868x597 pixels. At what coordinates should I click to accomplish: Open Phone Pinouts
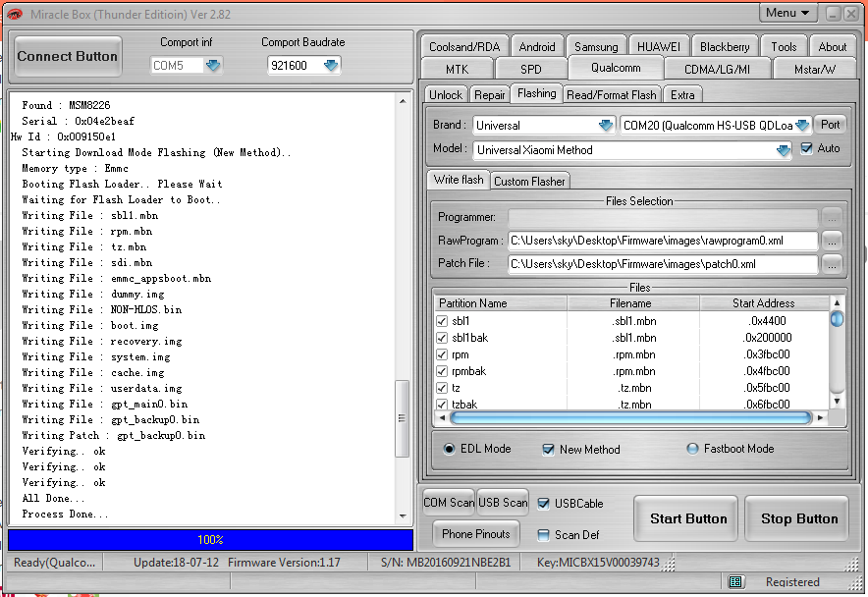475,534
